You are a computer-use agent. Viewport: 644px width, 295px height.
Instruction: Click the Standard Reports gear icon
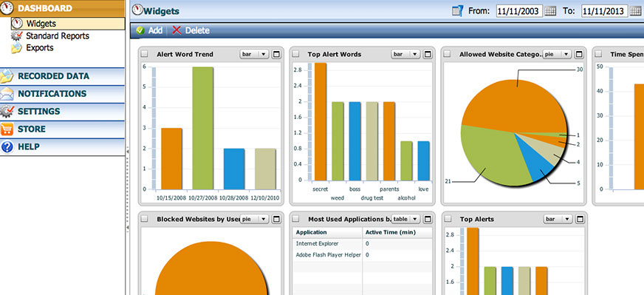pos(17,35)
